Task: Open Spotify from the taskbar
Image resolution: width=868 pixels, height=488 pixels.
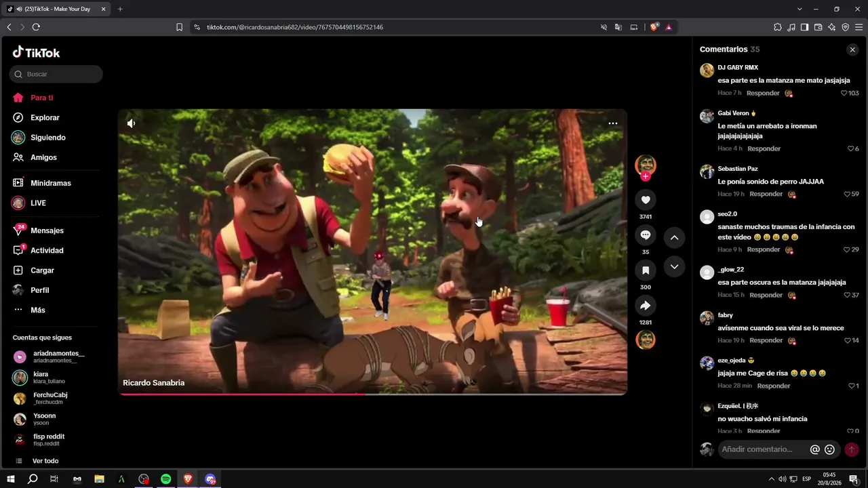Action: [x=165, y=479]
